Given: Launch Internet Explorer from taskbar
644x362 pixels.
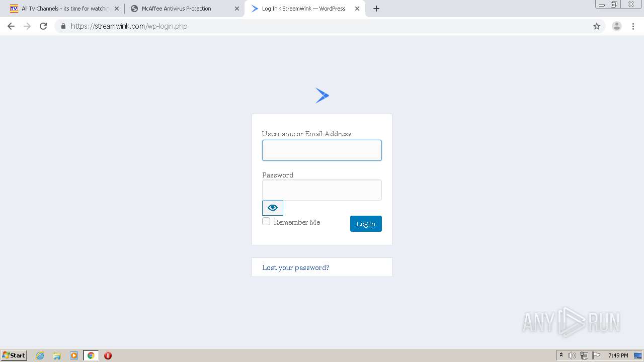Looking at the screenshot, I should 40,355.
